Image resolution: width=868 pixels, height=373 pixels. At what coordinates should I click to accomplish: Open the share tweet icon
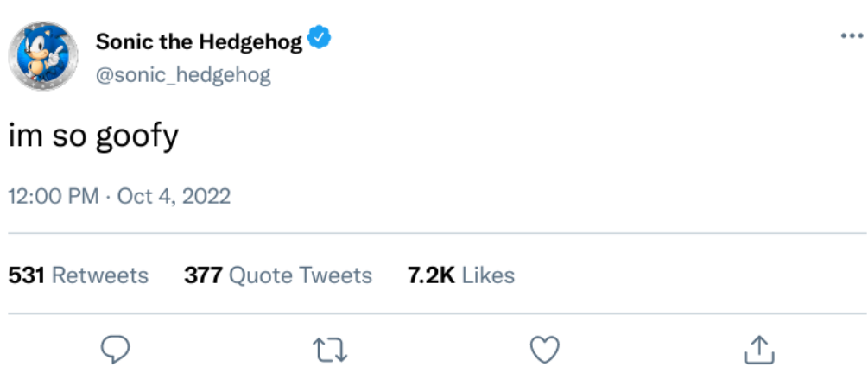757,349
